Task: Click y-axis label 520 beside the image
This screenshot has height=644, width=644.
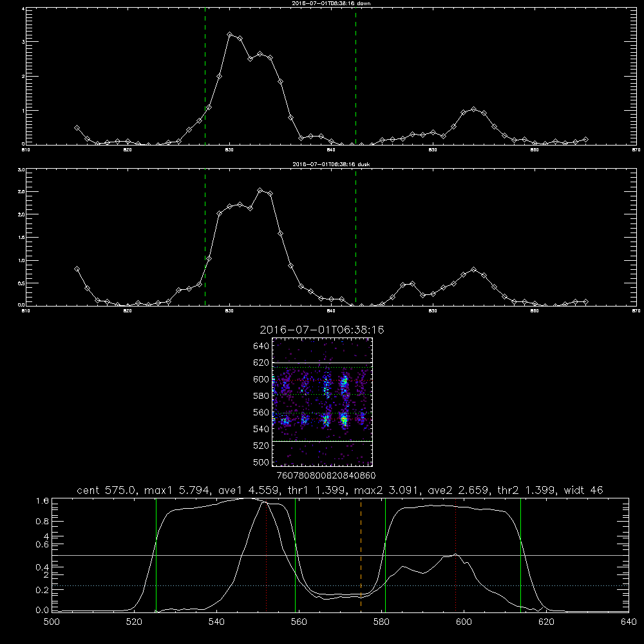Action: [x=261, y=446]
